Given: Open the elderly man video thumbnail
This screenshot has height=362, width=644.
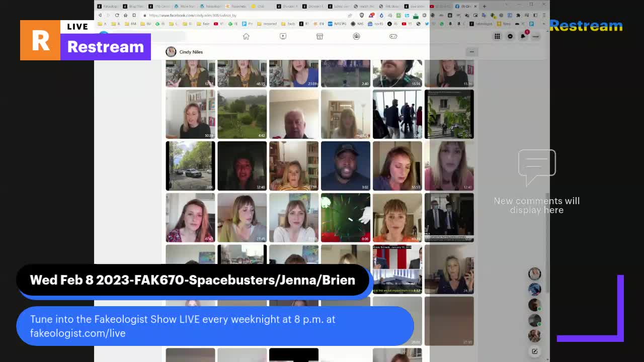Looking at the screenshot, I should 294,114.
